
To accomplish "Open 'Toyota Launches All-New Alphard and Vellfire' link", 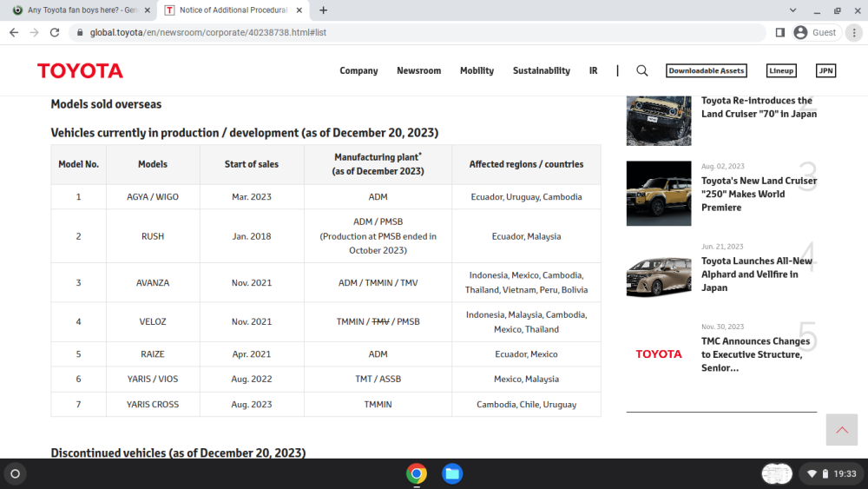I will tap(756, 274).
